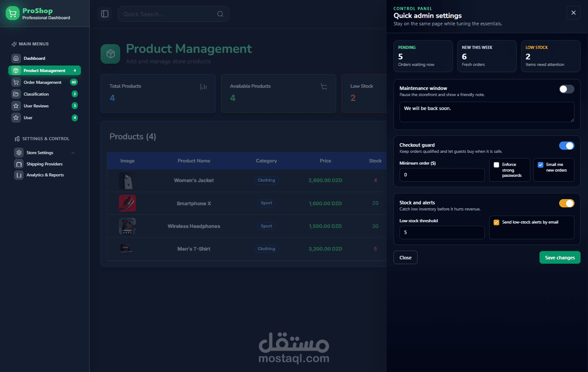Open Product Management menu item
Viewport: 588px width, 372px height.
[x=45, y=71]
